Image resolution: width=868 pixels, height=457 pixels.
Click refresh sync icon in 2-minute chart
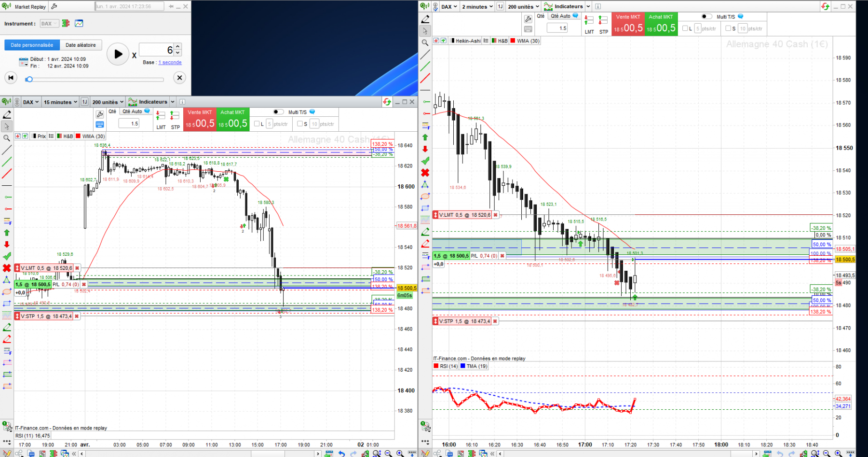point(825,6)
